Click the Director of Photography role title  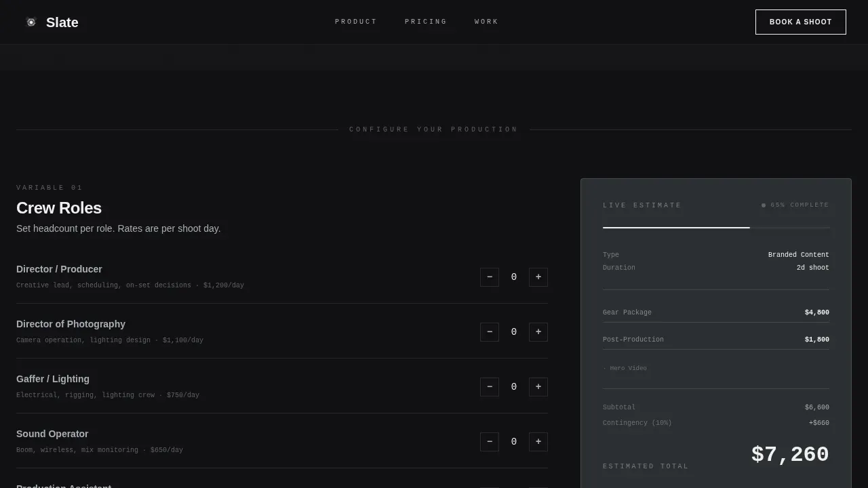click(x=71, y=324)
